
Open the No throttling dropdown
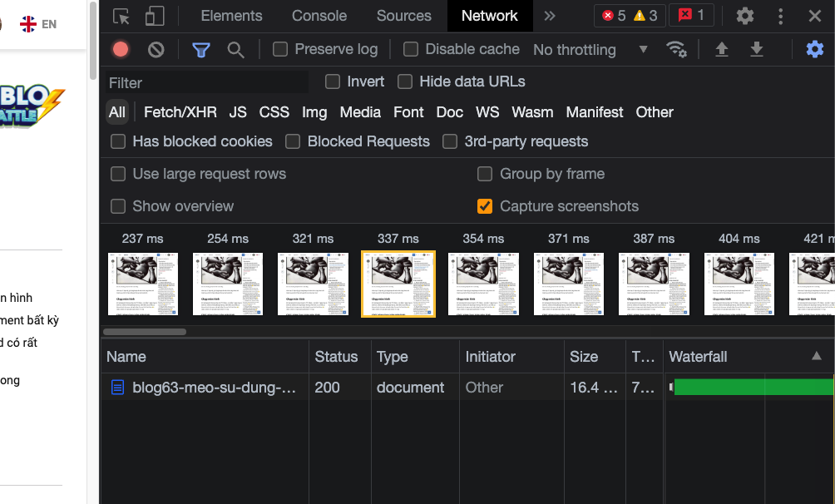(592, 49)
